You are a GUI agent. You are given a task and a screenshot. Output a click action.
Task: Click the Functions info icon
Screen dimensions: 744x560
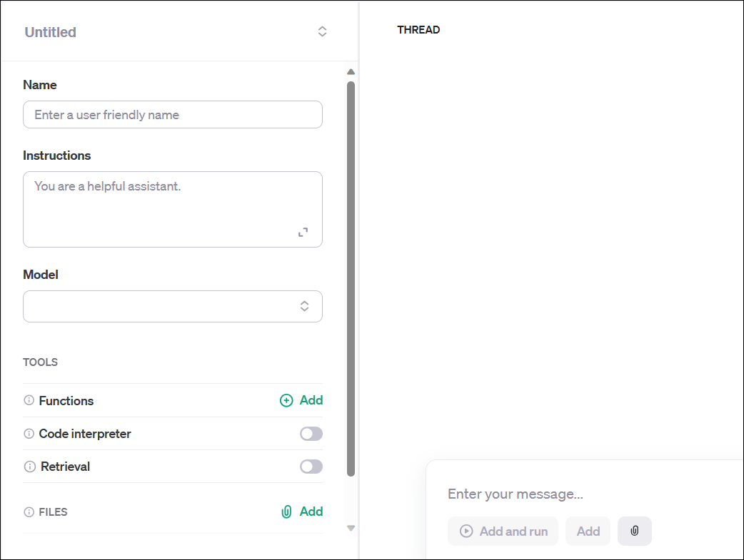pos(29,401)
